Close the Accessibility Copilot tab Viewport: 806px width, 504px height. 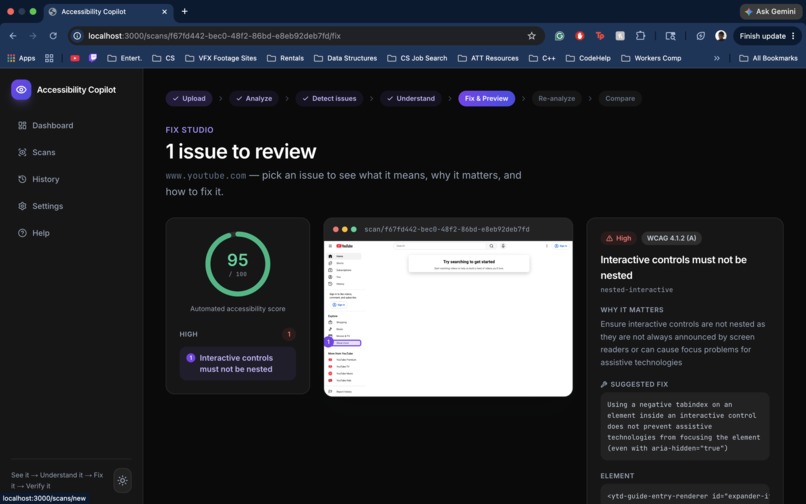[164, 11]
